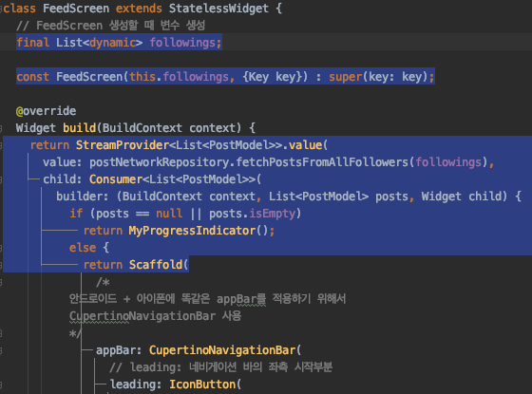Click "this.followings" in the constructor

pyautogui.click(x=179, y=77)
